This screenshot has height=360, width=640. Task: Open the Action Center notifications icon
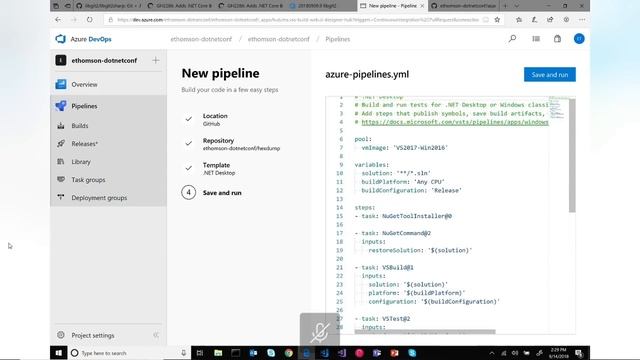click(579, 353)
